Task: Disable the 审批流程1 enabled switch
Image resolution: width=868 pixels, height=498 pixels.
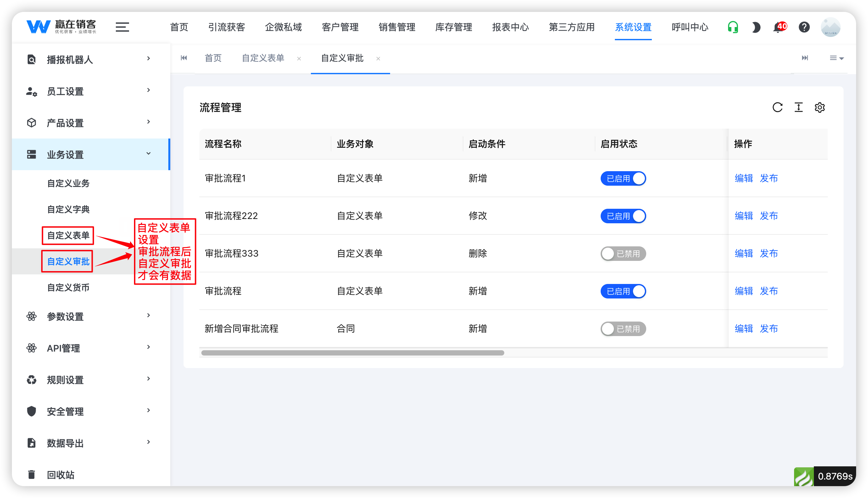Action: click(x=623, y=178)
